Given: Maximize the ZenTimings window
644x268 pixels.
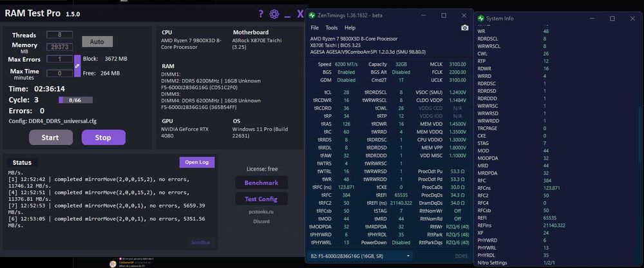Looking at the screenshot, I should 444,15.
